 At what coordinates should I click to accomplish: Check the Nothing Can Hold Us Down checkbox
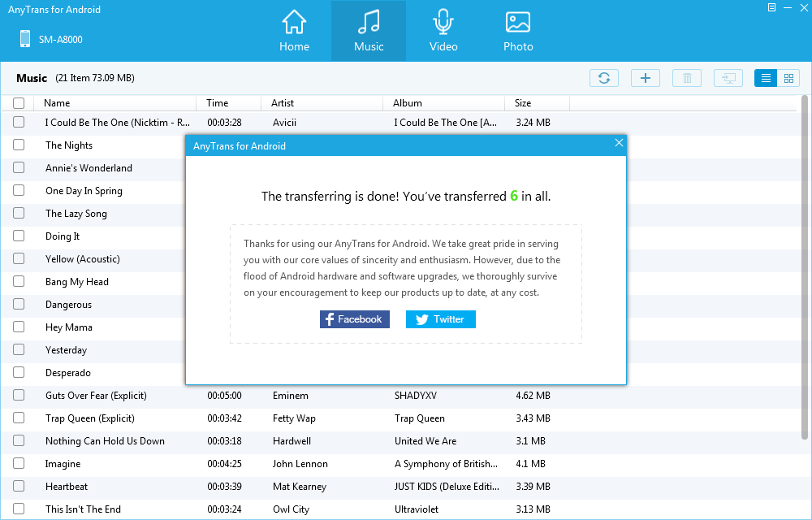pyautogui.click(x=19, y=441)
